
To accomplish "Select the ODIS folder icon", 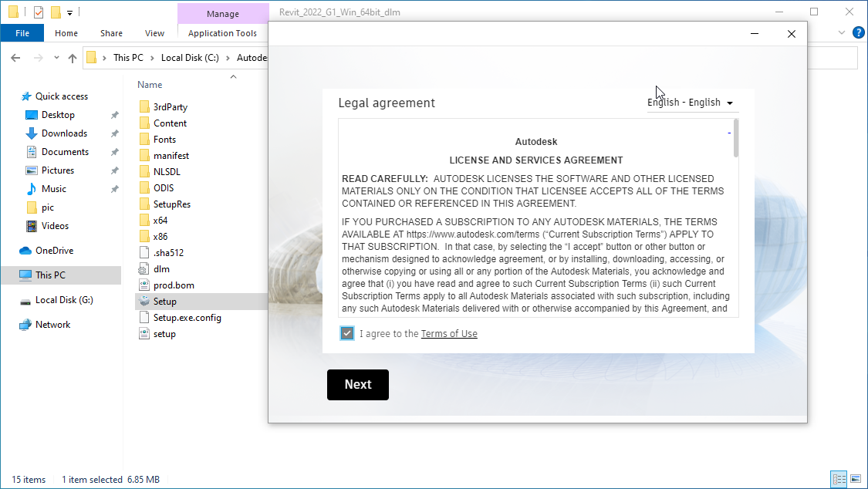I will click(x=144, y=187).
